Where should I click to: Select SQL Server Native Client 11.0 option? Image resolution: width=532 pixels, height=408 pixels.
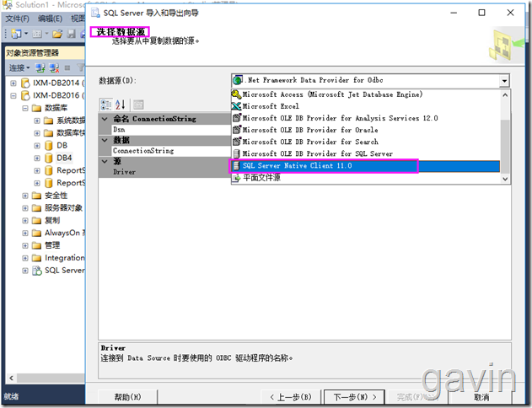[366, 166]
